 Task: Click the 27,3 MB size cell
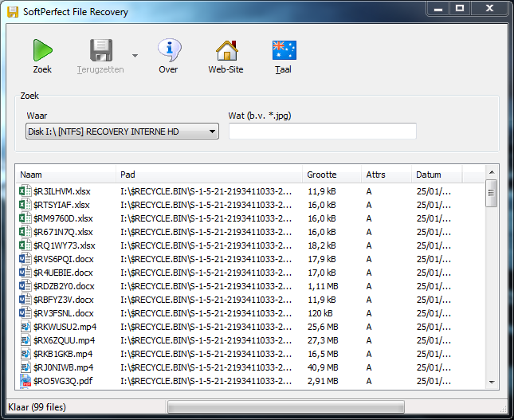coord(323,340)
